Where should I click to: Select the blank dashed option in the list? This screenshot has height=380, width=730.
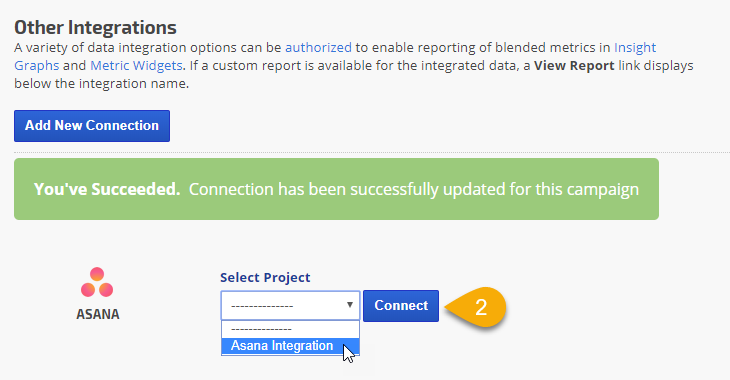click(290, 329)
